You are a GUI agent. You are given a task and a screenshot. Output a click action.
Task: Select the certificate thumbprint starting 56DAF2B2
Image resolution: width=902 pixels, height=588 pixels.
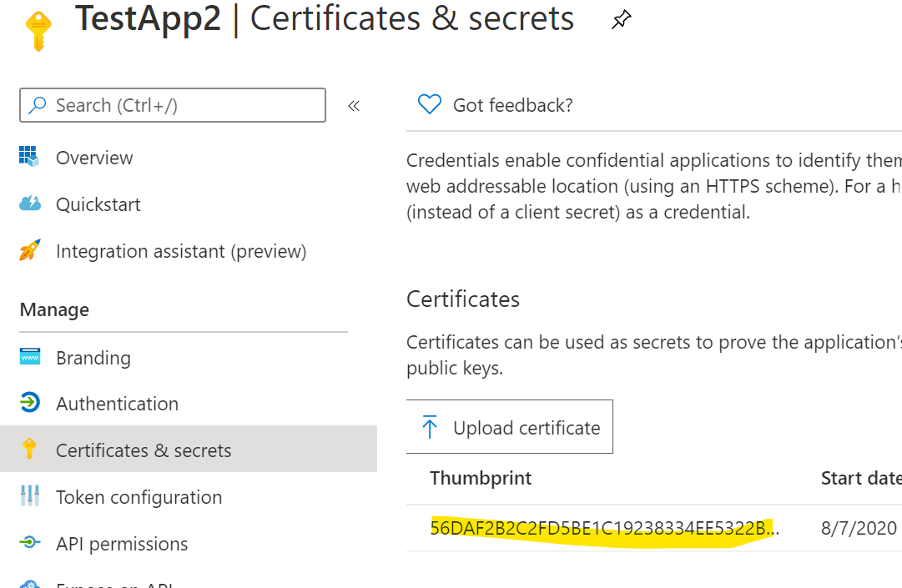[x=605, y=528]
